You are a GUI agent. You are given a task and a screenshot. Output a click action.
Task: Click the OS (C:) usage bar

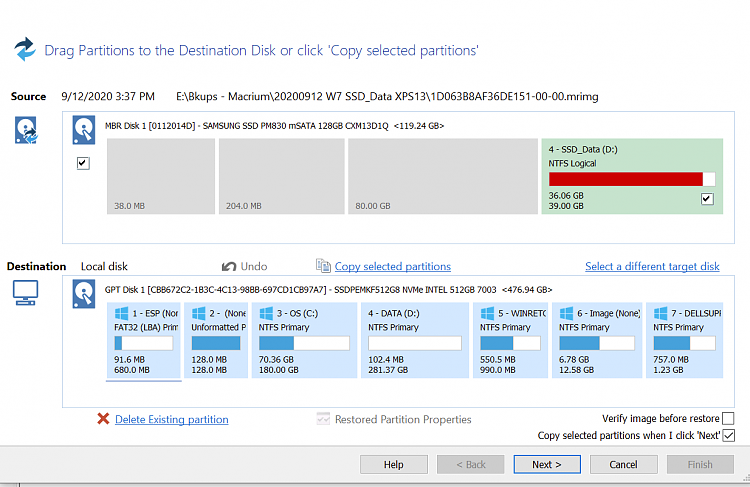[x=304, y=343]
